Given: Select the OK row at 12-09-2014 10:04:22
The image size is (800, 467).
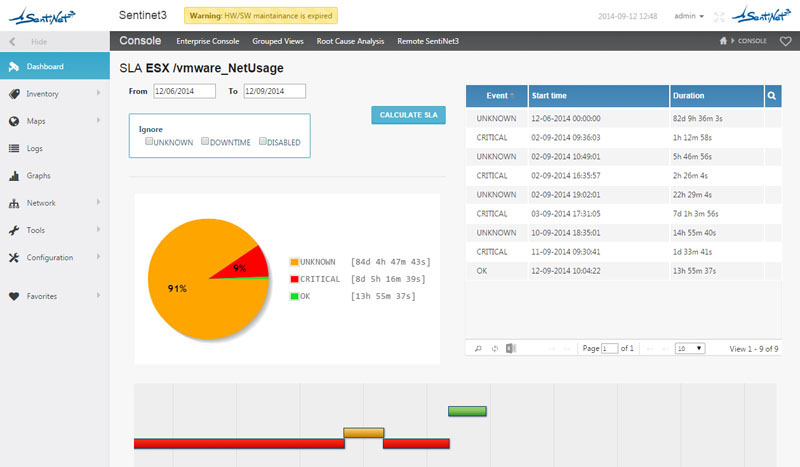Looking at the screenshot, I should (x=623, y=271).
